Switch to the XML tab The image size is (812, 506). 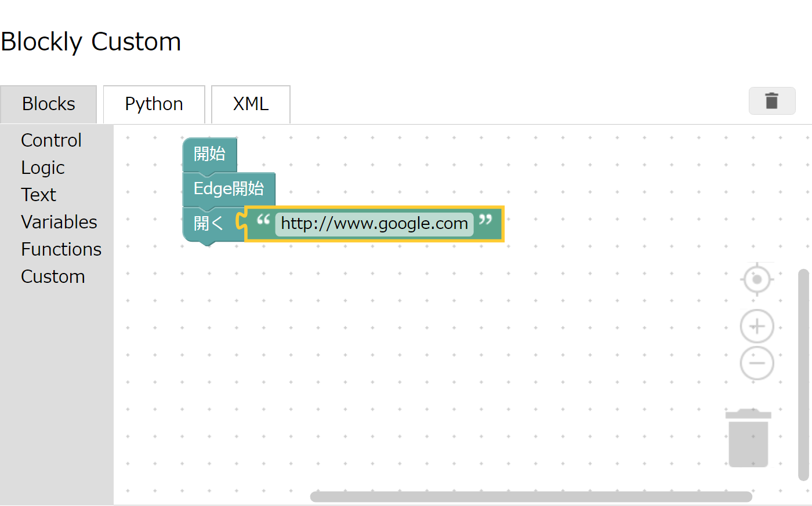pyautogui.click(x=250, y=104)
